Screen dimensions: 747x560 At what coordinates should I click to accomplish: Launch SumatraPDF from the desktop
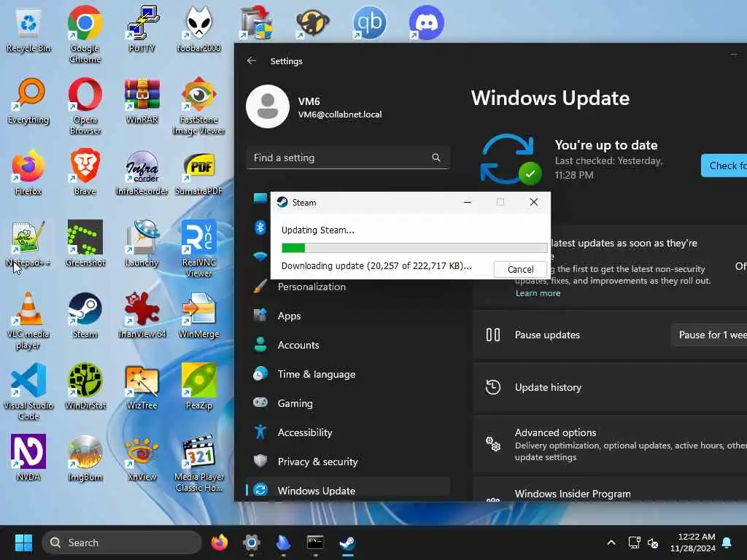point(198,172)
